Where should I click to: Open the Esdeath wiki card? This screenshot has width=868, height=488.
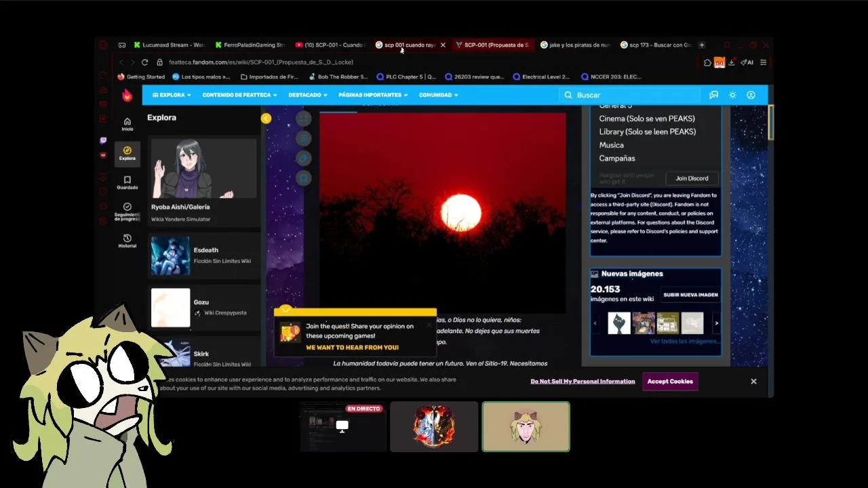[x=204, y=256]
